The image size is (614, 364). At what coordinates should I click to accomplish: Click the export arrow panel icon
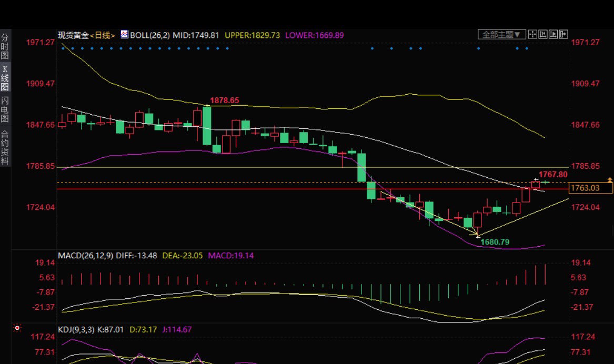pyautogui.click(x=563, y=34)
